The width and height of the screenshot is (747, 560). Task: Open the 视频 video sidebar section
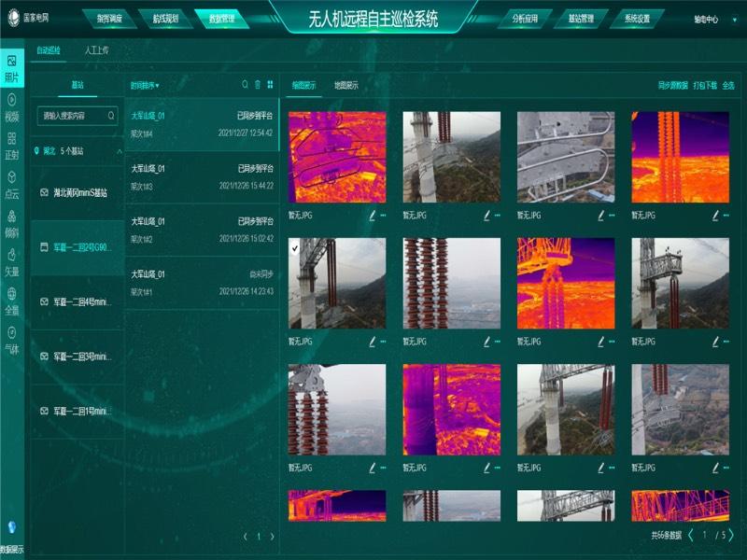point(12,107)
